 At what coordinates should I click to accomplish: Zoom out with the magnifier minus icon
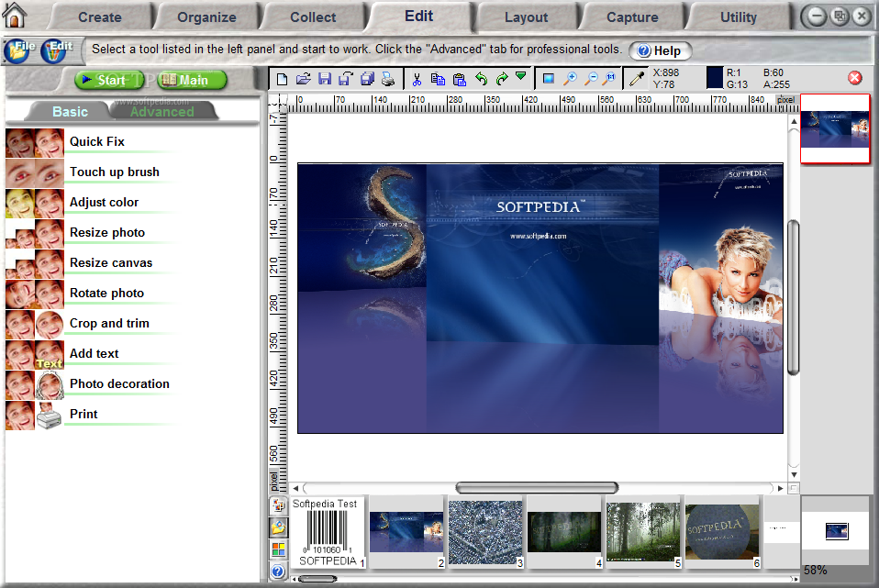(x=591, y=79)
